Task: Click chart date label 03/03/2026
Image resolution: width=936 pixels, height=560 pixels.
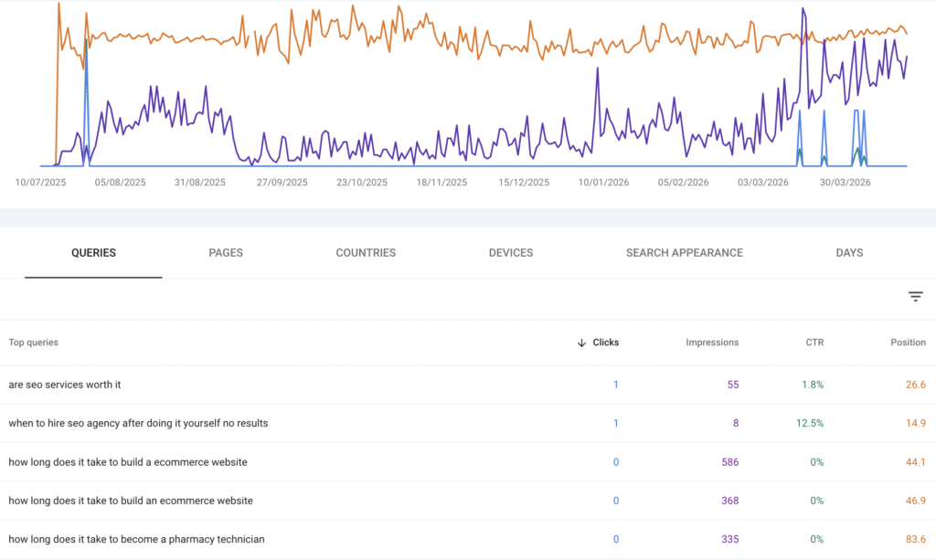Action: pyautogui.click(x=763, y=183)
